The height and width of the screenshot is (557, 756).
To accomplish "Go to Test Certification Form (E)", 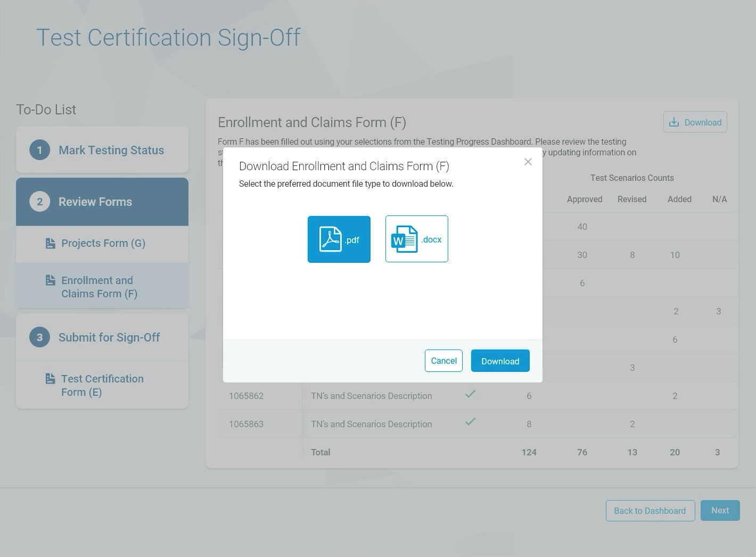I will point(102,385).
